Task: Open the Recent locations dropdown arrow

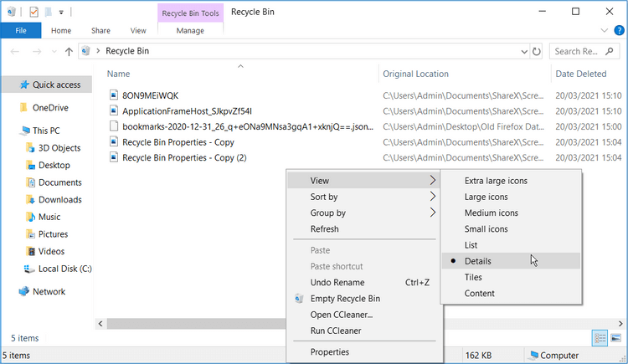Action: [54, 52]
